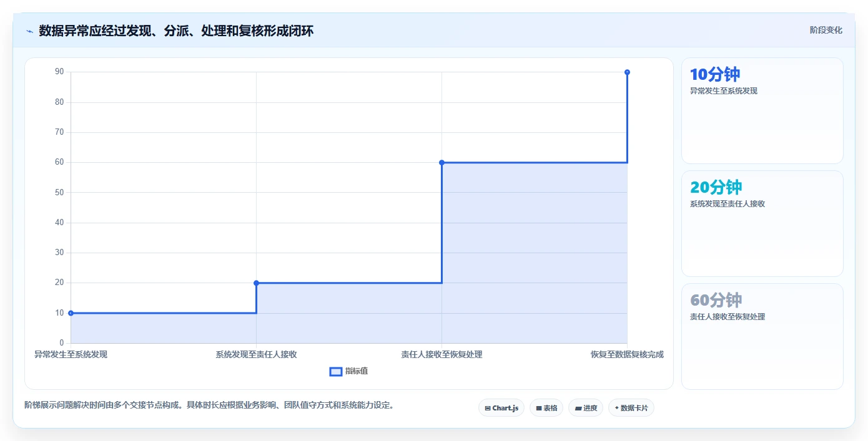Click the 表格 tag button
Viewport: 868px width, 441px height.
pos(546,408)
